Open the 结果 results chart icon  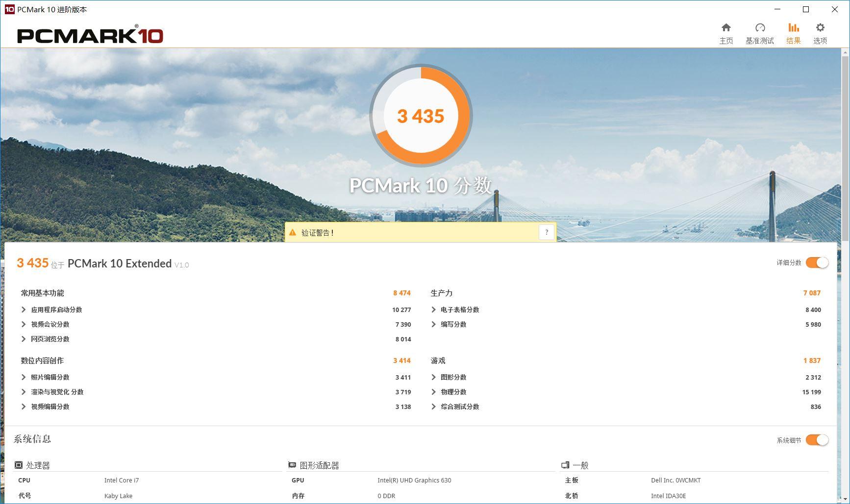(793, 28)
